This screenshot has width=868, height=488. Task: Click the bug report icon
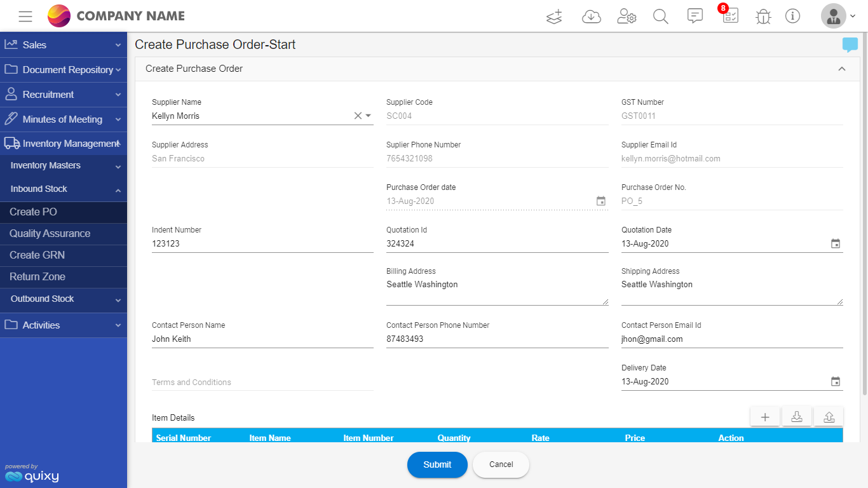pyautogui.click(x=763, y=17)
